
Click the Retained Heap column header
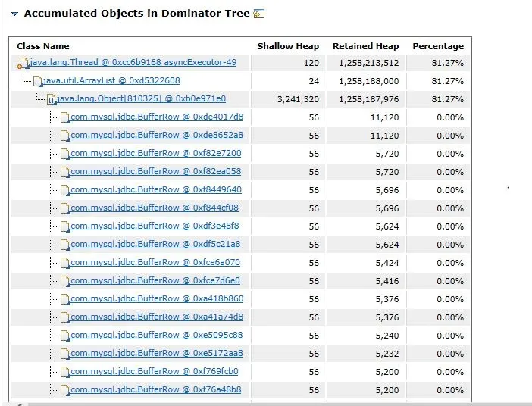(365, 46)
